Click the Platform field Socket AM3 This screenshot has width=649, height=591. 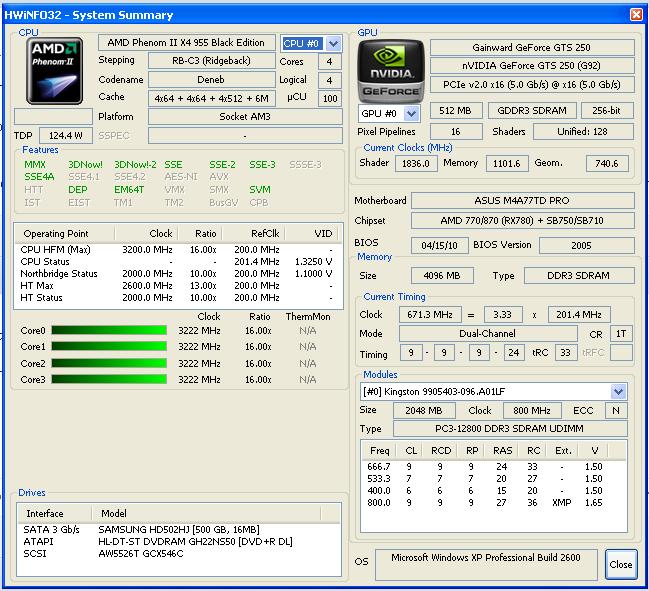coord(245,117)
